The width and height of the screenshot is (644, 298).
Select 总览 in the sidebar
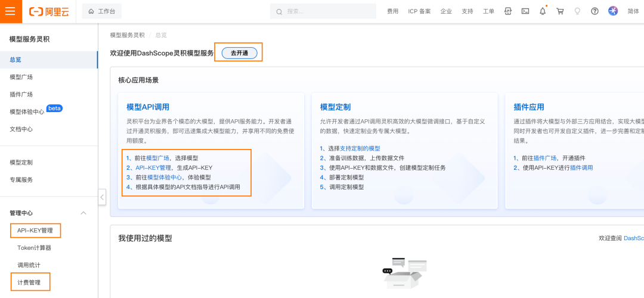pos(49,60)
